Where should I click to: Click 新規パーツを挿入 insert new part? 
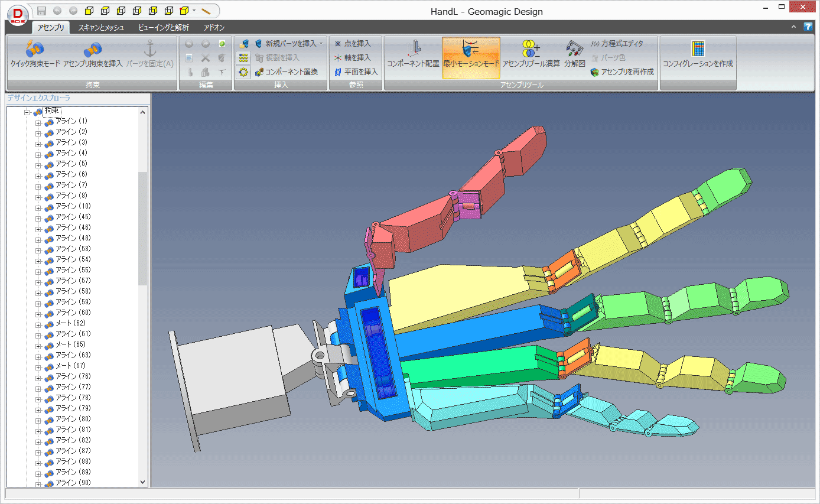click(285, 43)
